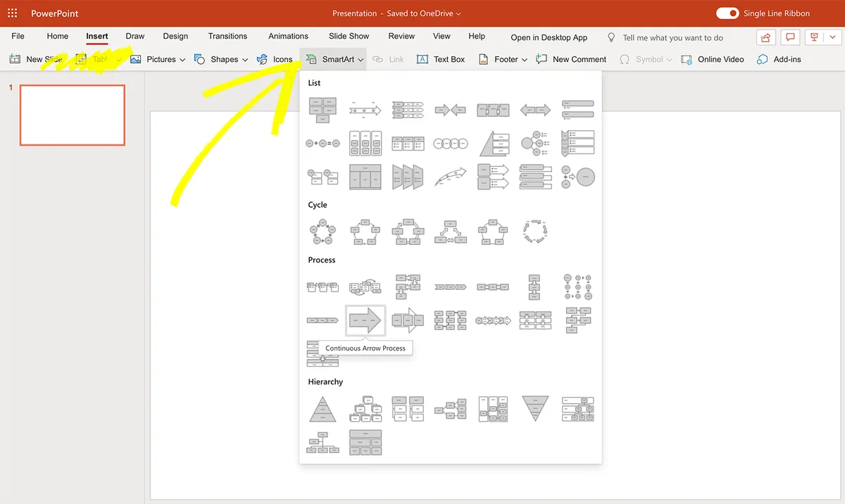Open the Animations tab
Viewport: 845px width, 504px height.
click(288, 36)
